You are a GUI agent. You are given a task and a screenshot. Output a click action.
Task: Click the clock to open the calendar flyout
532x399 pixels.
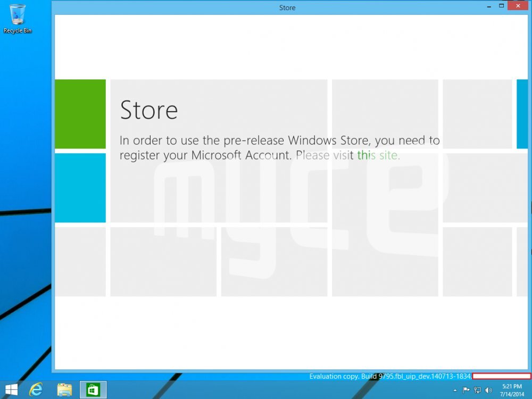(x=512, y=387)
